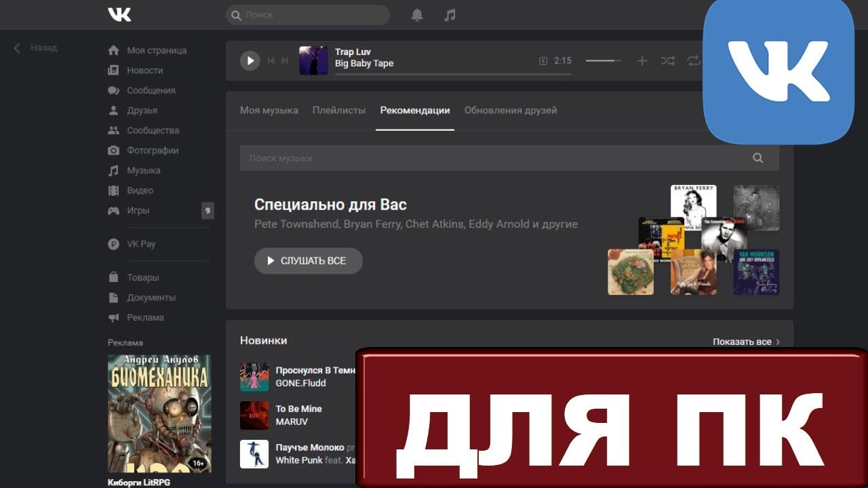Select the 'Рекомендации' tab
This screenshot has height=488, width=868.
(415, 110)
